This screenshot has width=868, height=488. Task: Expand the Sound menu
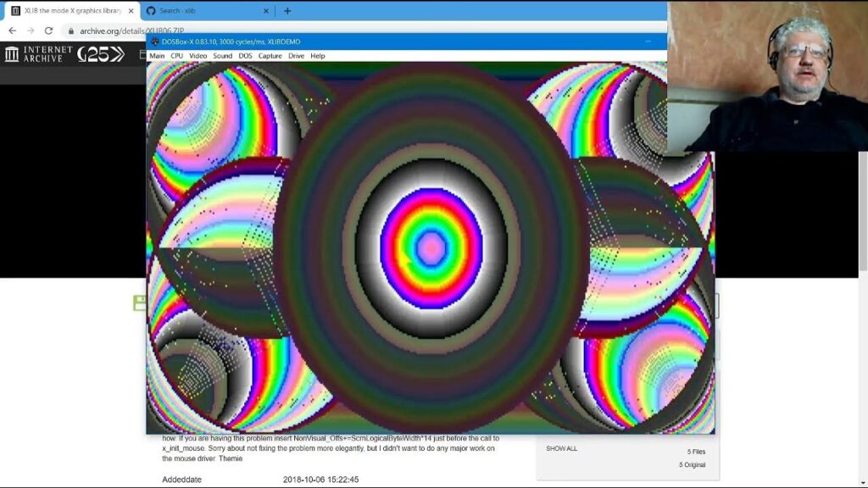coord(222,56)
